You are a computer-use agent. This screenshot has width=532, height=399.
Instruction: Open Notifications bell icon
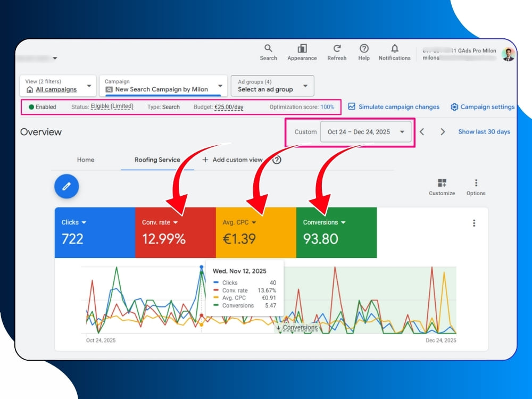pyautogui.click(x=395, y=48)
